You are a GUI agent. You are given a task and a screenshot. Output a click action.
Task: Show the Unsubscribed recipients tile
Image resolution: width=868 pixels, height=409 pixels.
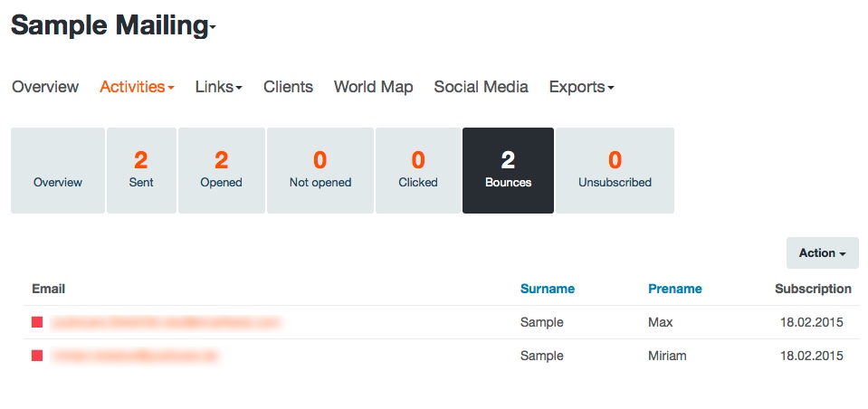[x=615, y=170]
